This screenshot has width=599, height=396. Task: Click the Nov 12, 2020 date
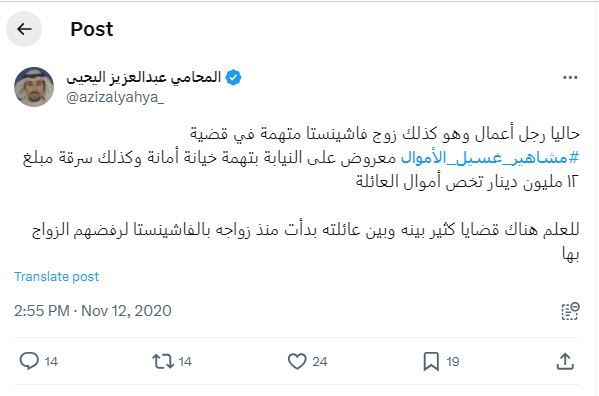click(126, 311)
